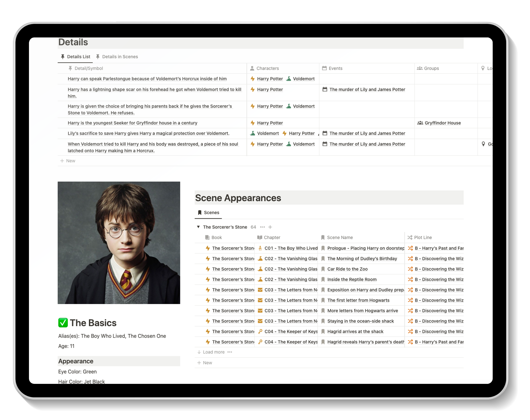Screen dimensions: 530x420
Task: Open the detail about Harry speaking Parseltongue
Action: (x=147, y=79)
